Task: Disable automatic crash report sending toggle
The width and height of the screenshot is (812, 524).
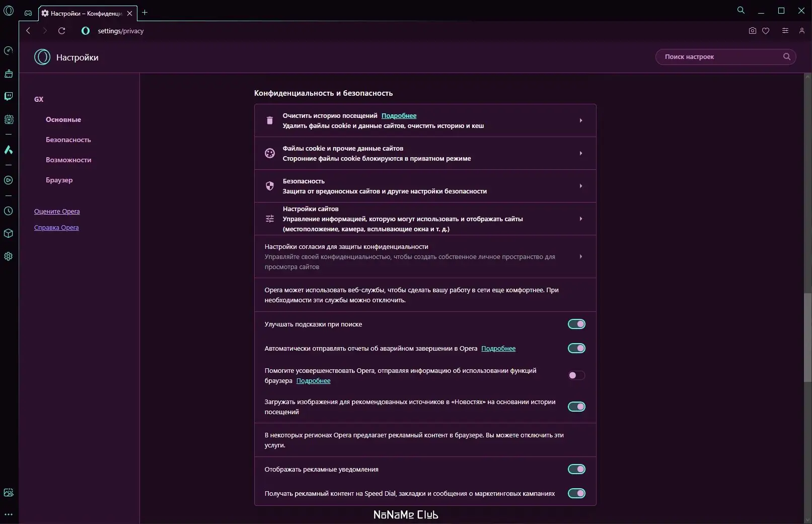Action: (x=576, y=348)
